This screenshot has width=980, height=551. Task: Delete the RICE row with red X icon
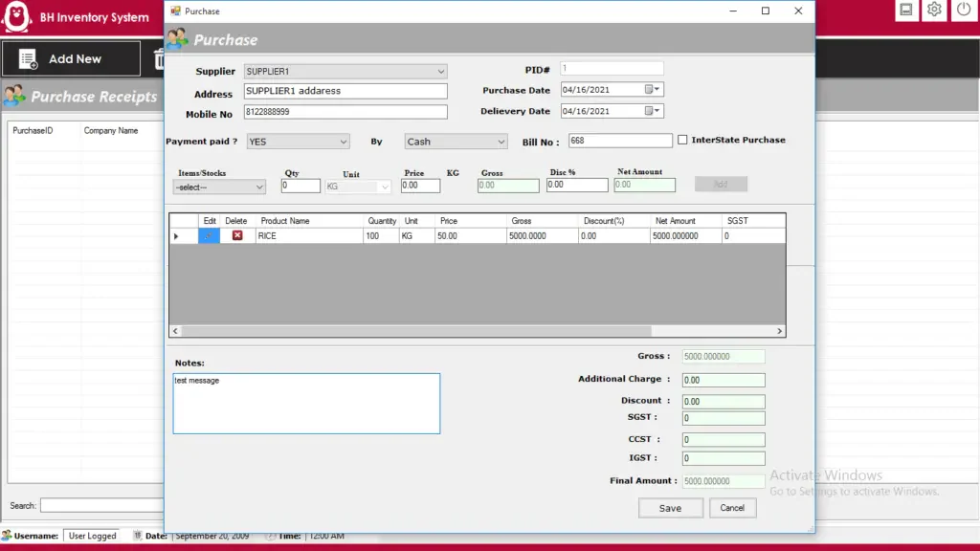(x=237, y=235)
